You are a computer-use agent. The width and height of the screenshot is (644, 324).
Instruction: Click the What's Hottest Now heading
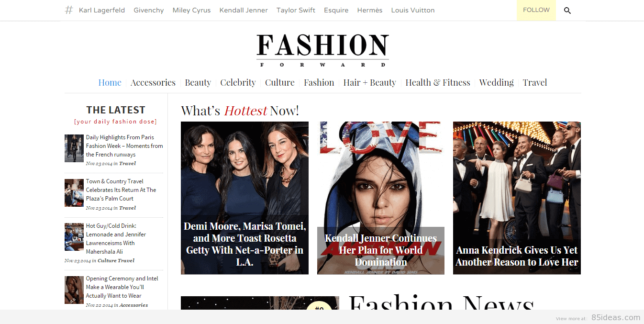pos(240,111)
